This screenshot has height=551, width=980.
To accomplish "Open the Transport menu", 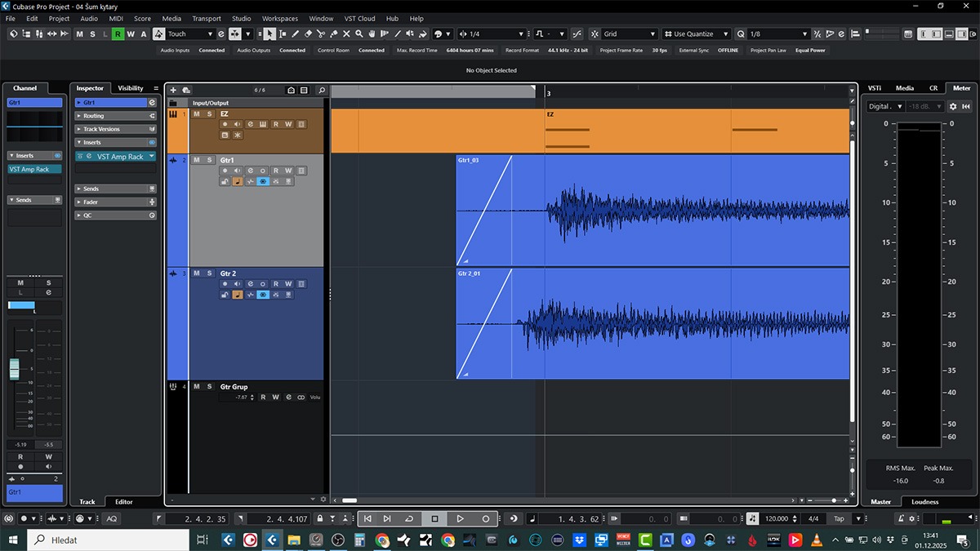I will pyautogui.click(x=207, y=18).
